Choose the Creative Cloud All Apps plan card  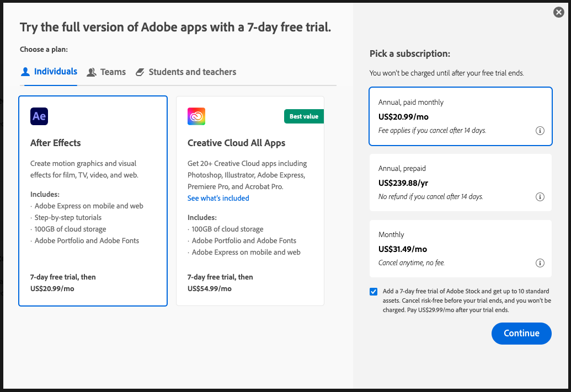click(x=250, y=201)
